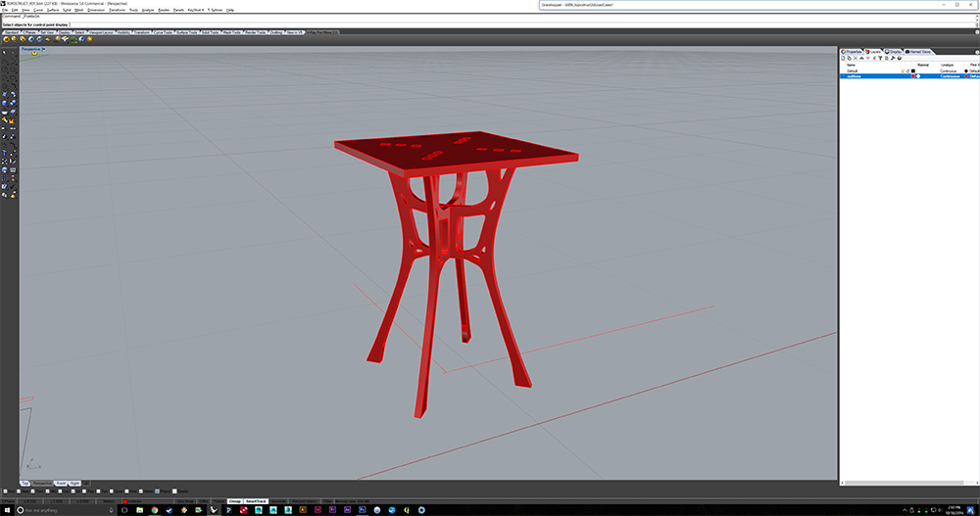Switch to the Named Views tab

tap(917, 52)
